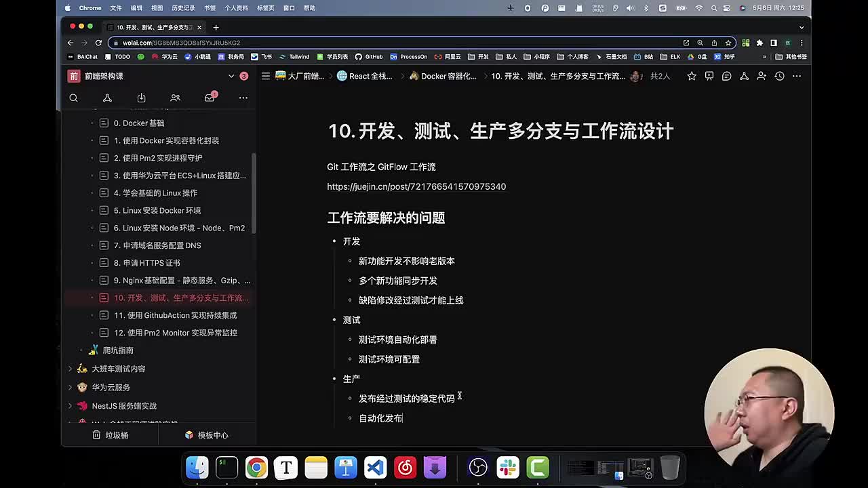Open the page graph icon in the sidebar toolbar
Screen dimensions: 868x488
point(107,98)
